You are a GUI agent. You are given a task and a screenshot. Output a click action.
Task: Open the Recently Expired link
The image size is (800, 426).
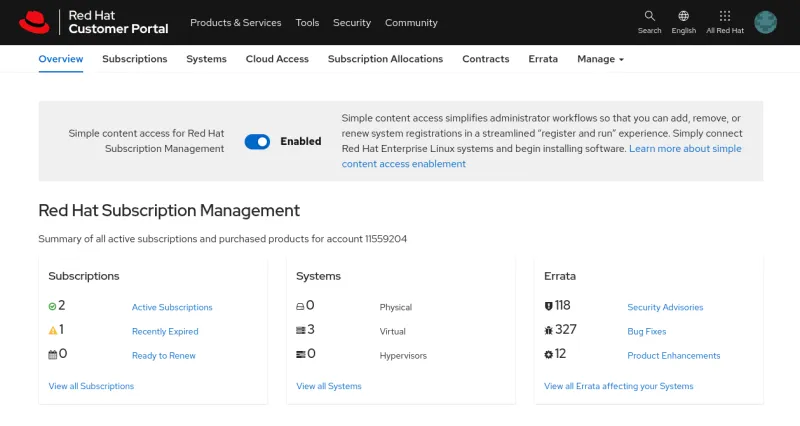point(165,331)
